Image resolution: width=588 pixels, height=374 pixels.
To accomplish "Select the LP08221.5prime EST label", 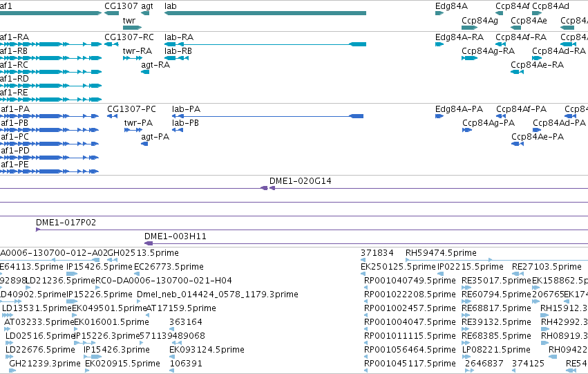I will tap(496, 350).
